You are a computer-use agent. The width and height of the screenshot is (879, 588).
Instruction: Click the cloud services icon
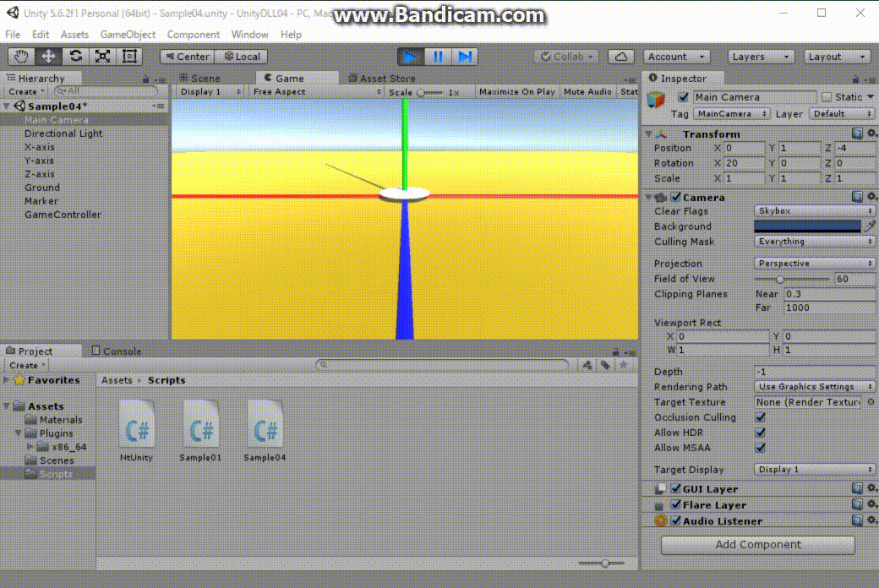[621, 57]
